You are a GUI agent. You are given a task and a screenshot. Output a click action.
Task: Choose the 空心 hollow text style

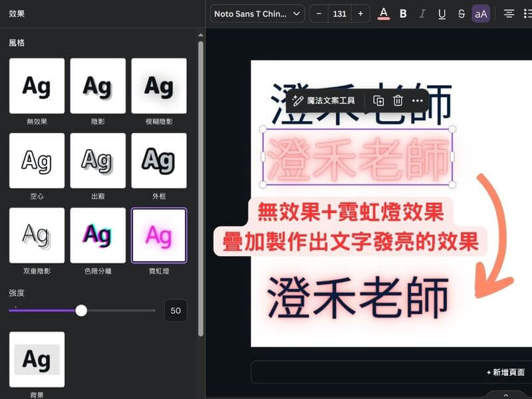click(x=37, y=160)
